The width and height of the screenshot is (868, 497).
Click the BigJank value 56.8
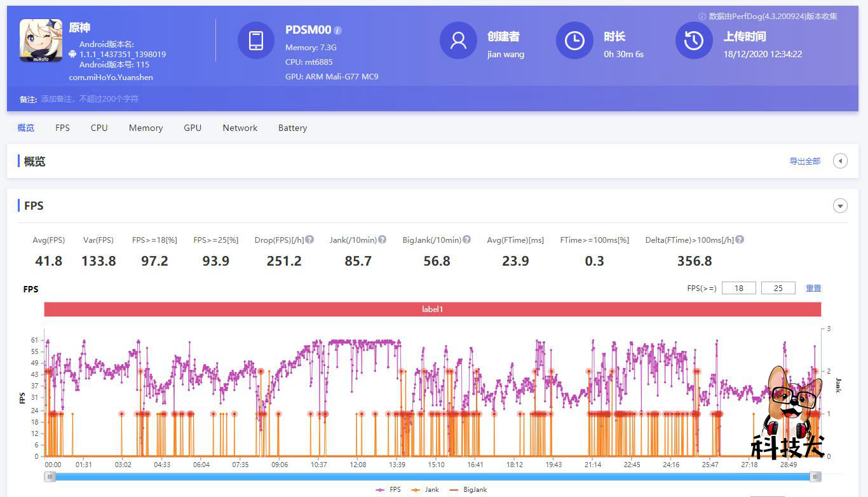[x=437, y=261]
